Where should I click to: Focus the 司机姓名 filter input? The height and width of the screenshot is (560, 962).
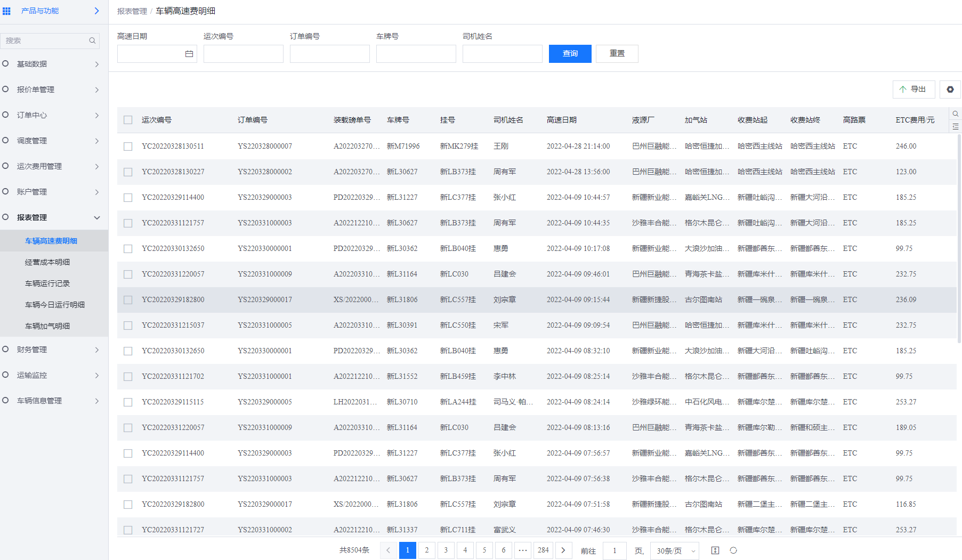coord(502,54)
